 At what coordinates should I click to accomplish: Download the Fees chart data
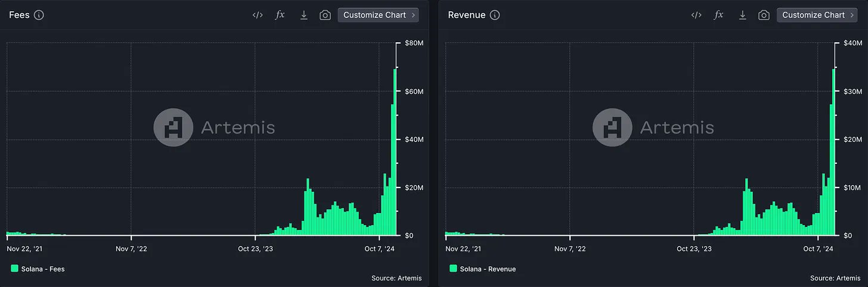pyautogui.click(x=303, y=15)
